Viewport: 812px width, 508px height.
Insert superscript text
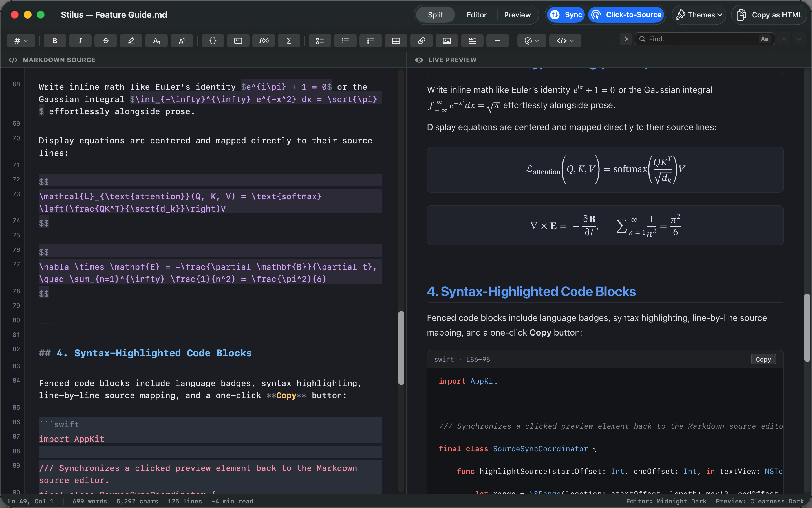tap(182, 41)
